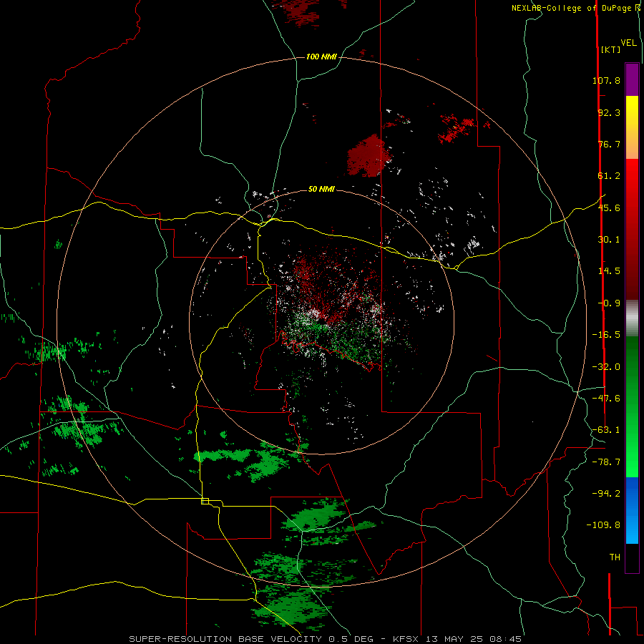Select the -0.9 scale value
The width and height of the screenshot is (644, 644).
pyautogui.click(x=609, y=303)
